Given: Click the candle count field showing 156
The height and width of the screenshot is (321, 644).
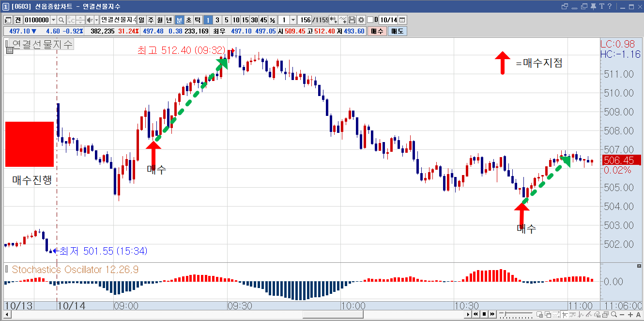Looking at the screenshot, I should (x=305, y=20).
